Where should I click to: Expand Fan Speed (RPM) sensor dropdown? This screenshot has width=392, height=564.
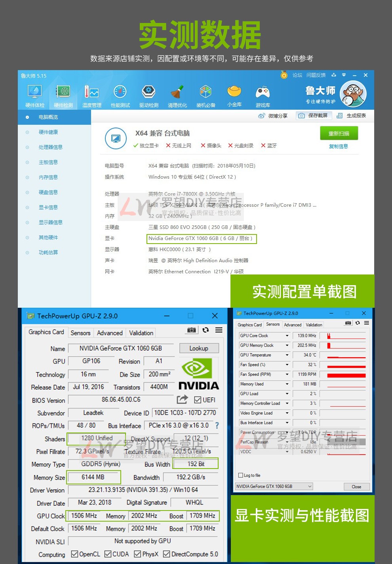287,374
